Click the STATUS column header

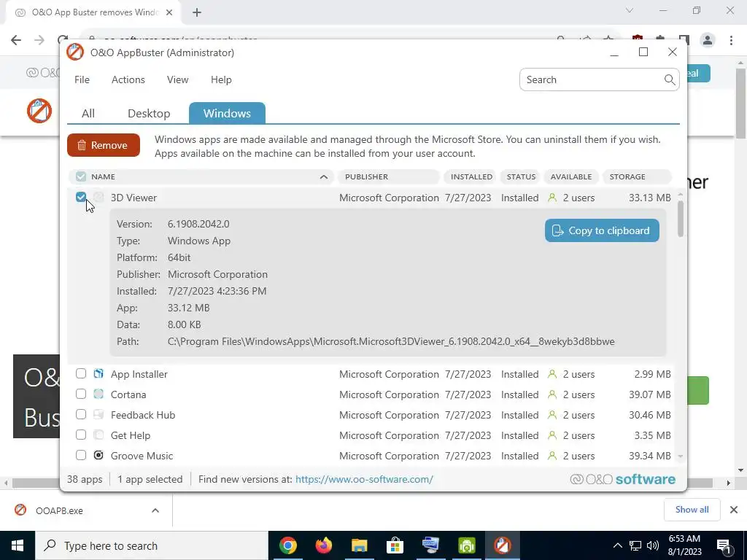tap(521, 176)
